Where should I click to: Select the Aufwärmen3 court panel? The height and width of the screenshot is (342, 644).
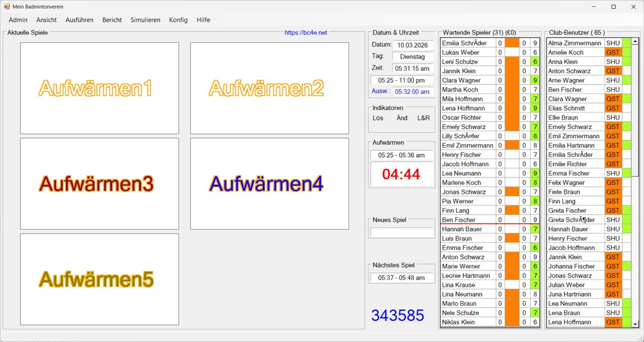coord(99,184)
